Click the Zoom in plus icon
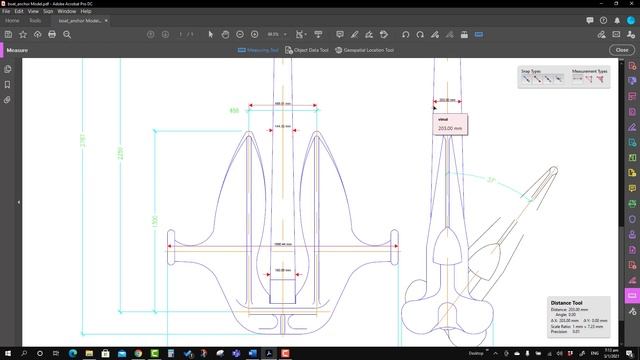 tap(254, 35)
